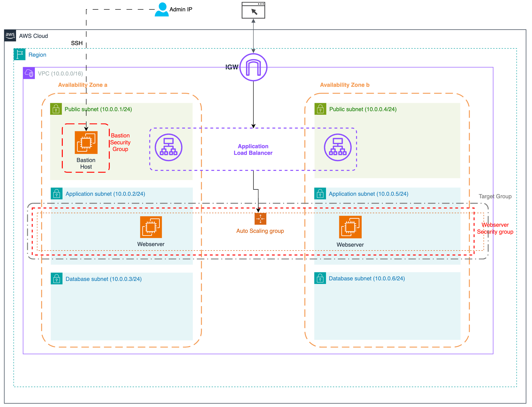Click the Bastion Security Group label
Screen dimensions: 532x407
click(x=120, y=142)
